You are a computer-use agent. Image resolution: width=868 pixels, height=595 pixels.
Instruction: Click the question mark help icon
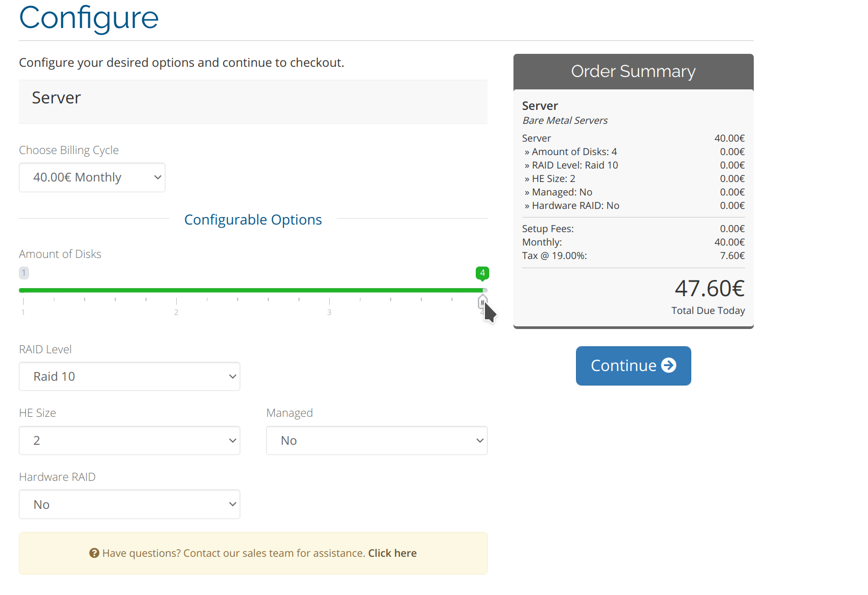point(94,553)
